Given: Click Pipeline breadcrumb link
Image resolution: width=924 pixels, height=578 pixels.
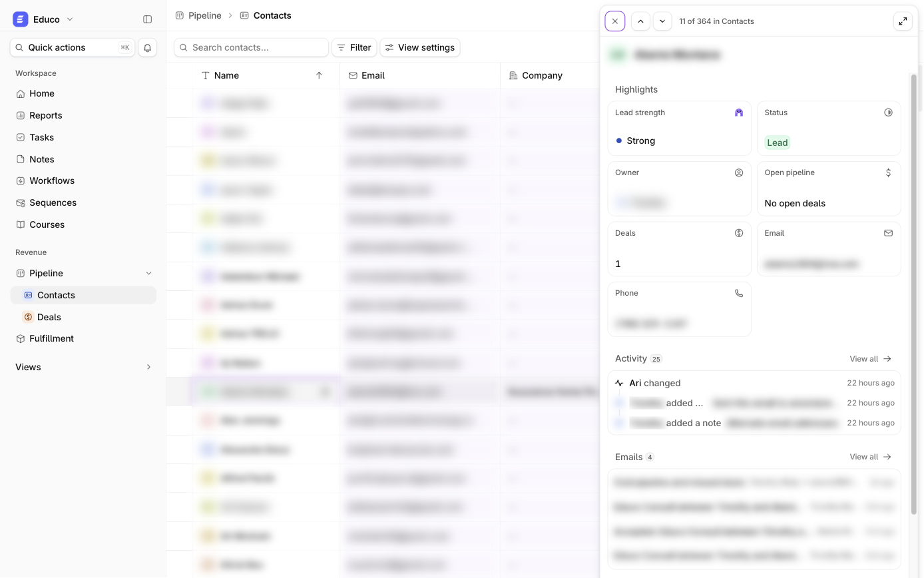Looking at the screenshot, I should (198, 15).
